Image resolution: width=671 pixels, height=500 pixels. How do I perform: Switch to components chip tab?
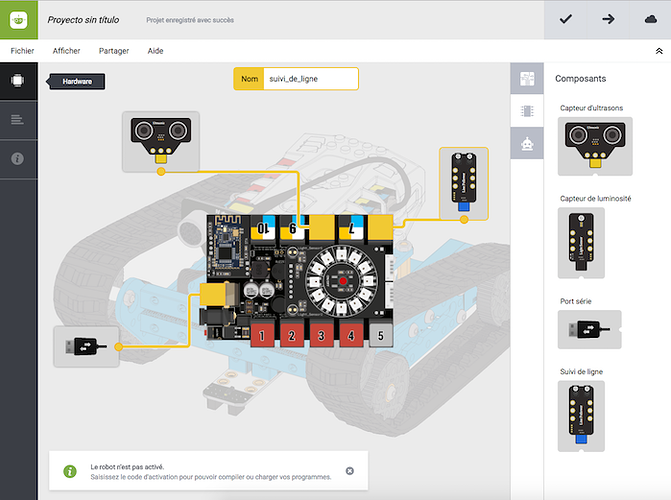[x=527, y=111]
